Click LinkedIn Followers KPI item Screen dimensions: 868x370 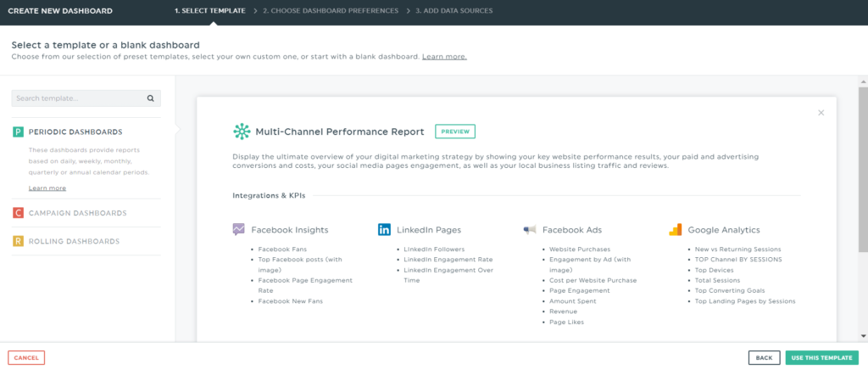[434, 249]
